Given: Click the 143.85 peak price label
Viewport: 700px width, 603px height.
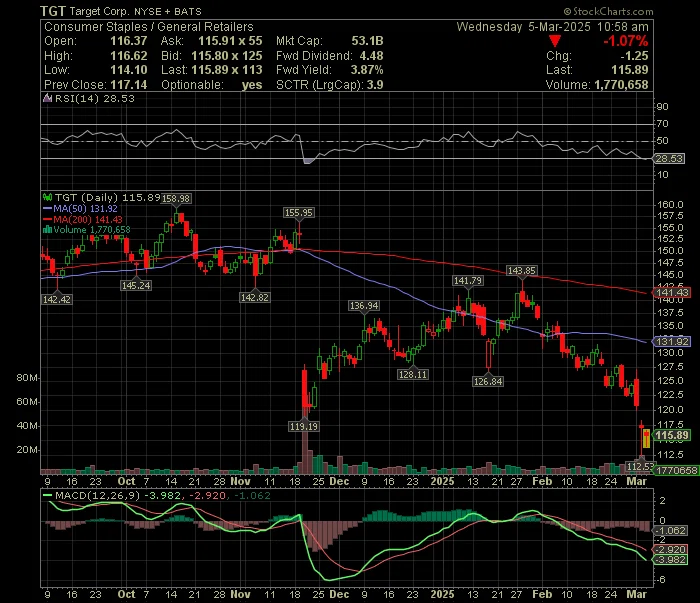Looking at the screenshot, I should (x=521, y=271).
